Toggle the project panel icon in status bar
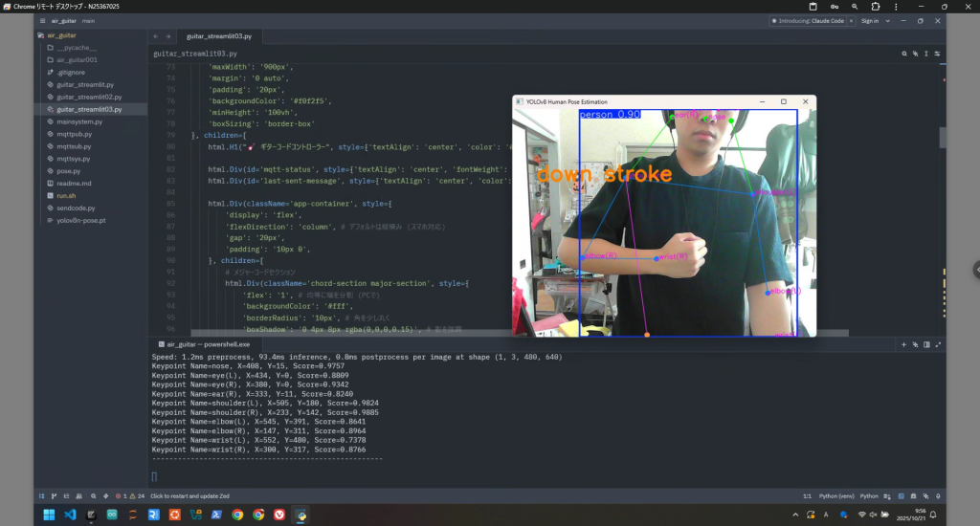 pyautogui.click(x=42, y=496)
